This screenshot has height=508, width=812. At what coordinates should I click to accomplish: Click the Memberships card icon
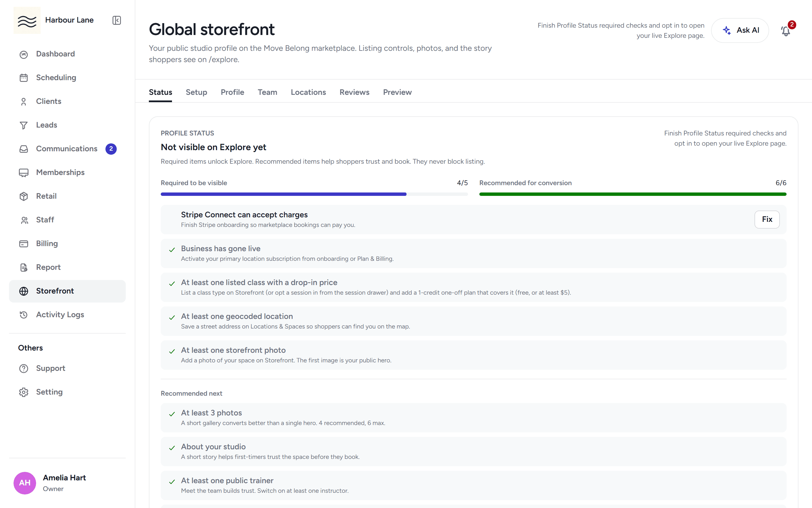[x=23, y=173]
